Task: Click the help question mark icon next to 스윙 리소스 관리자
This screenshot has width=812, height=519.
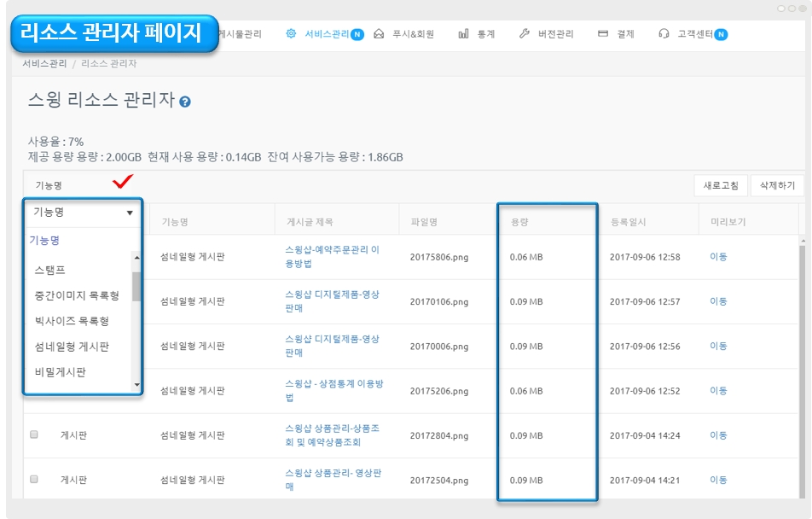Action: click(185, 102)
